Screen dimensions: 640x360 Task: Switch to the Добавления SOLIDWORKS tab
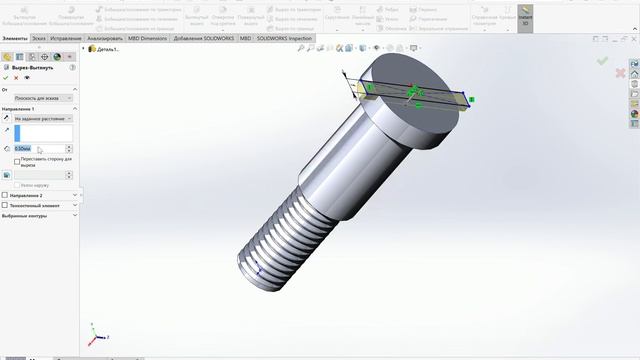point(204,38)
